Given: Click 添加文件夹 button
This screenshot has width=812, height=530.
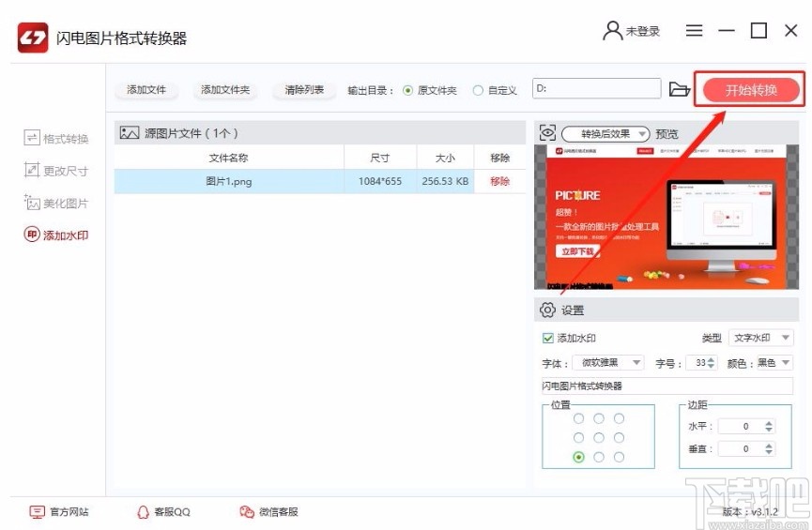Looking at the screenshot, I should (225, 89).
